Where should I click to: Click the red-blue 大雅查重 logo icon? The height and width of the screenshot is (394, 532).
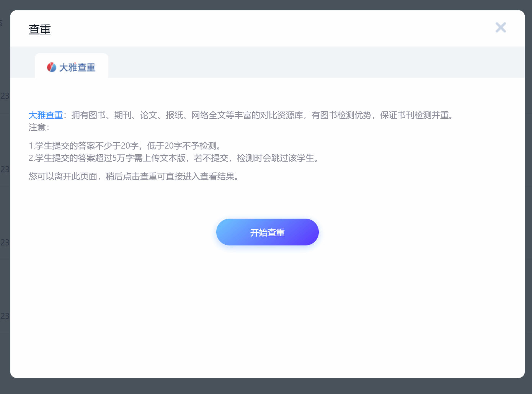point(52,67)
